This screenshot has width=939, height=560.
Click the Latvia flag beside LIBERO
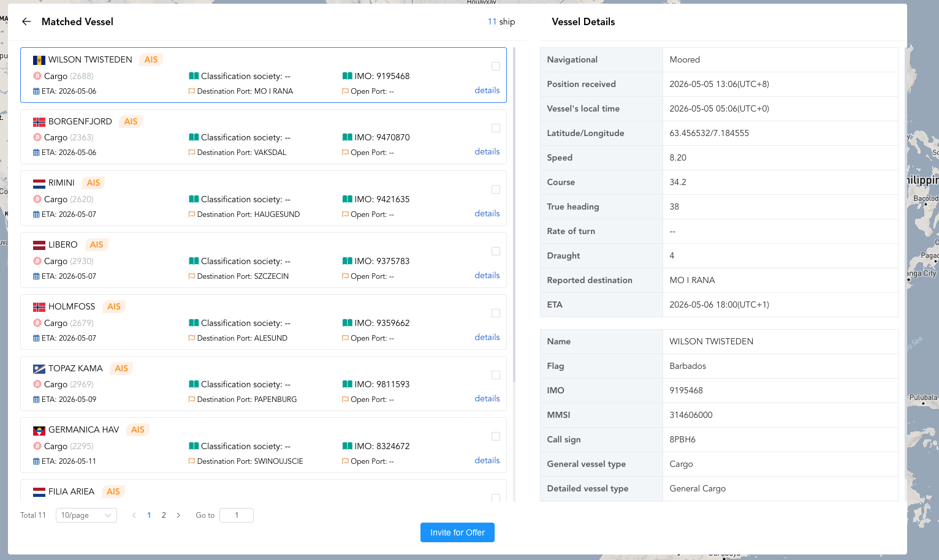pyautogui.click(x=39, y=245)
